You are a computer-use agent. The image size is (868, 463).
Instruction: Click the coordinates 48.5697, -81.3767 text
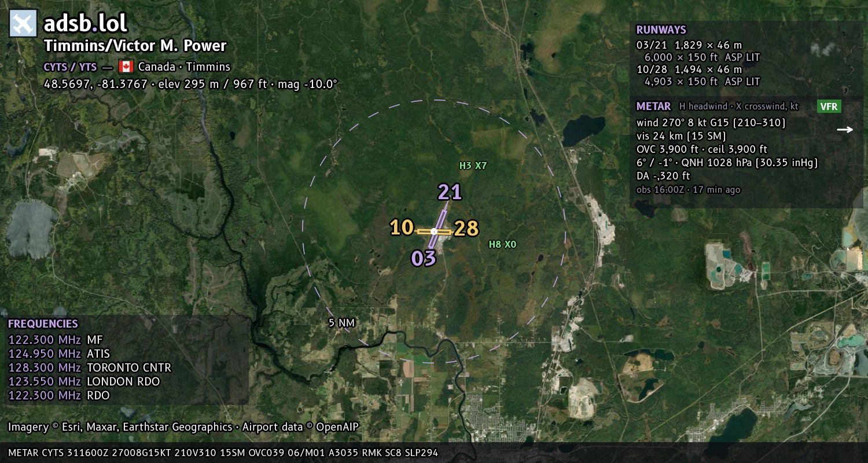(x=96, y=84)
